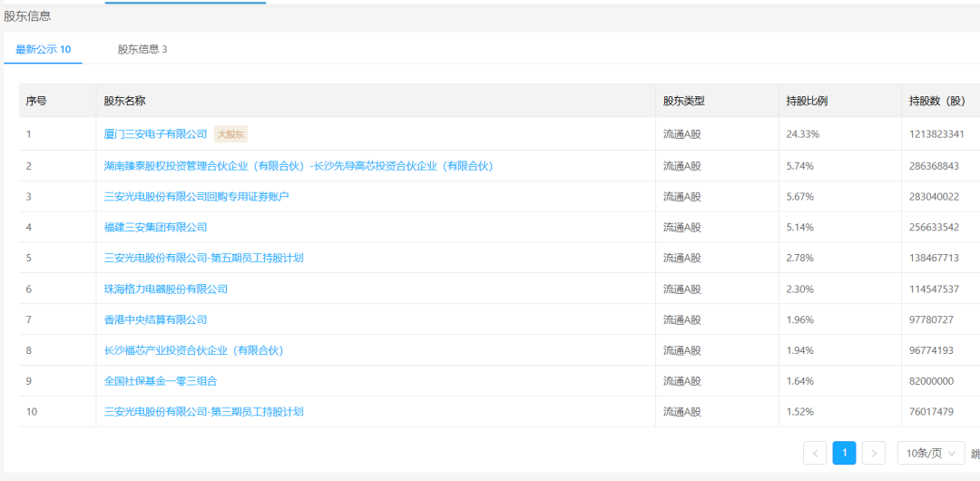Open the 香港中央结算有限公司 link
The height and width of the screenshot is (481, 980).
click(x=155, y=319)
